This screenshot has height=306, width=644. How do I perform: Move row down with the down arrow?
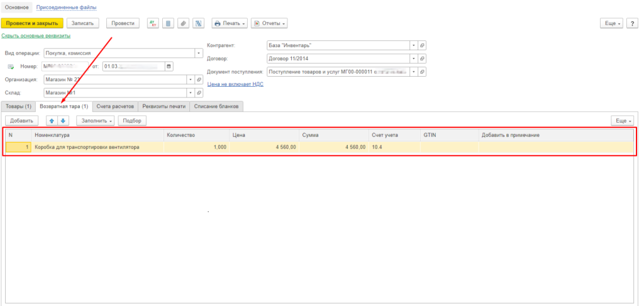[x=63, y=120]
